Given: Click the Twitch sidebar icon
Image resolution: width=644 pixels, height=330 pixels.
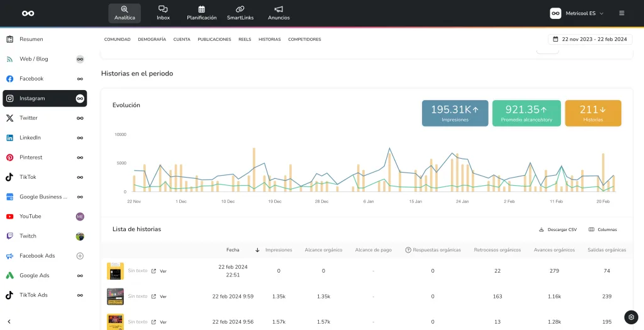Looking at the screenshot, I should (10, 236).
